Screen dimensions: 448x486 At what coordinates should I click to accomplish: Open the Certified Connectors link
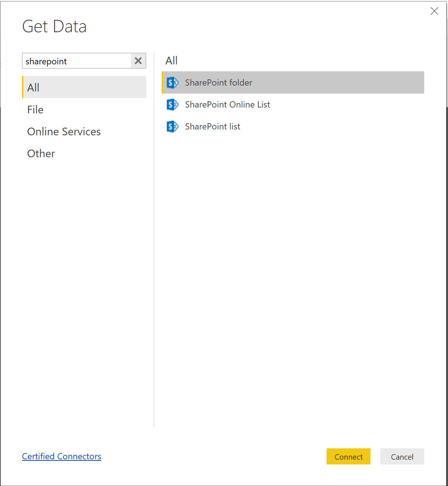(61, 456)
